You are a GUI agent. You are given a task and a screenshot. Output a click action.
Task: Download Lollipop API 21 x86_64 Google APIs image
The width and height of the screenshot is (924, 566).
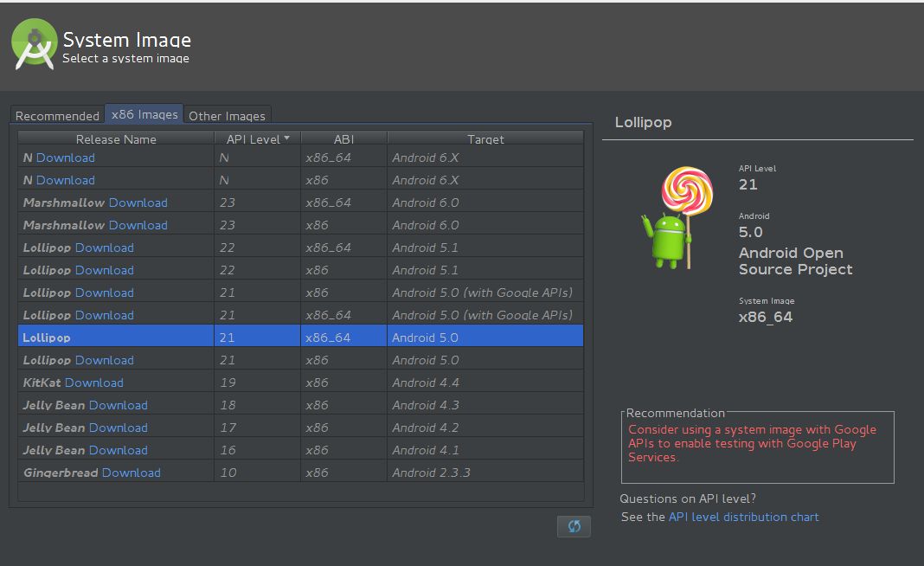105,315
